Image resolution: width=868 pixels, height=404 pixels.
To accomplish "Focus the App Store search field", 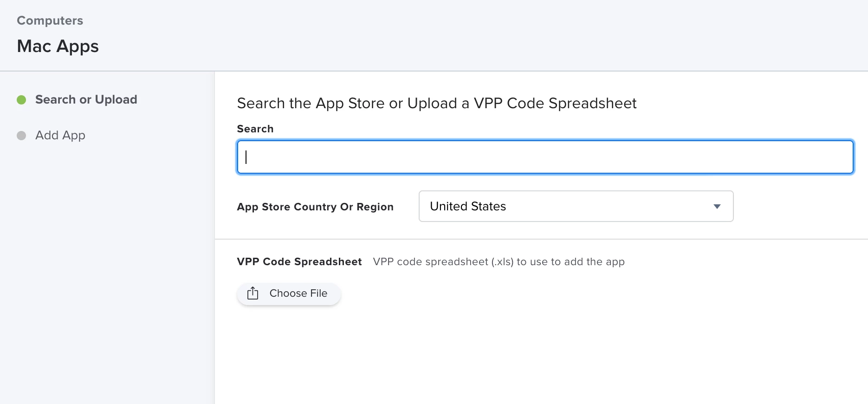I will [545, 157].
